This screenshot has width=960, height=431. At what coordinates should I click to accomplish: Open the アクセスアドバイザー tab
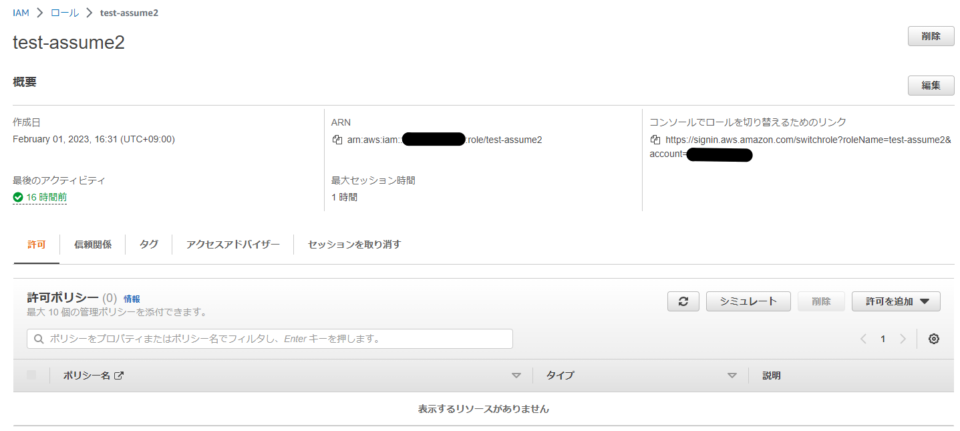point(233,245)
